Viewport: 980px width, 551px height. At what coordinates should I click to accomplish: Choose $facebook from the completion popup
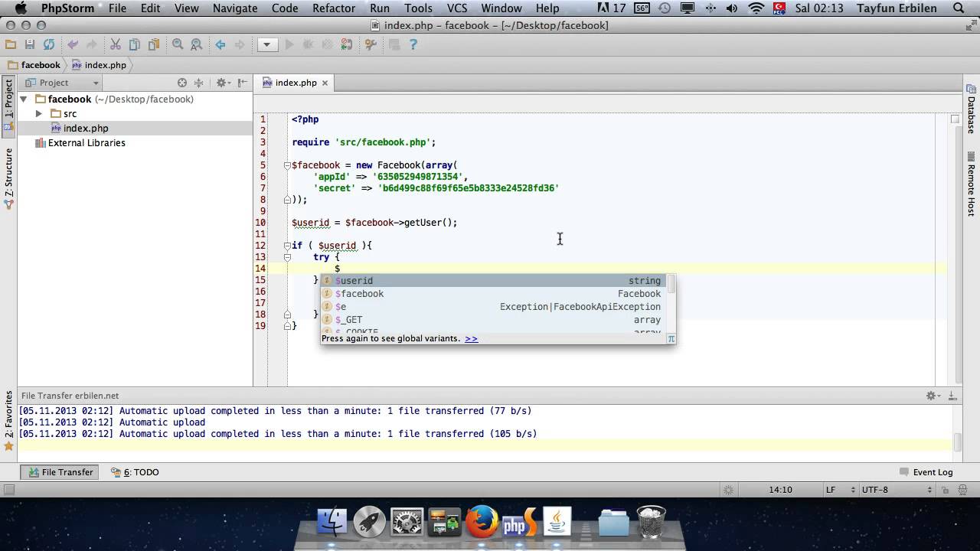tap(494, 294)
